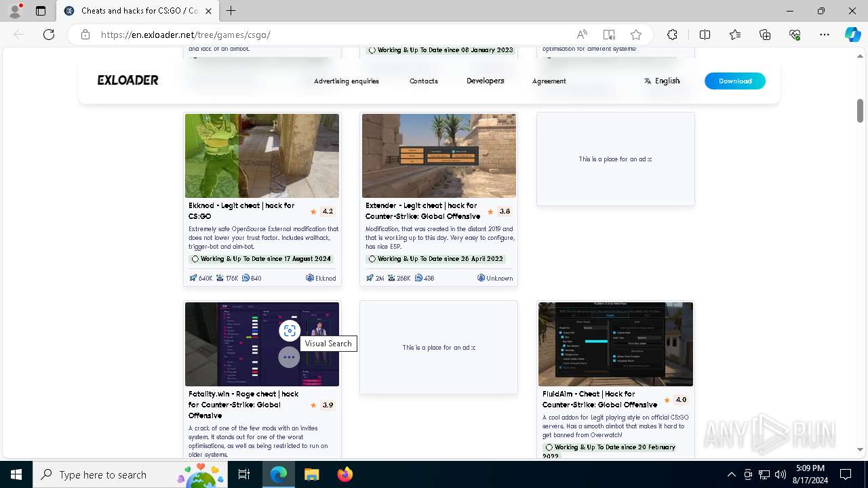
Task: Toggle Split screen icon
Action: [x=705, y=35]
